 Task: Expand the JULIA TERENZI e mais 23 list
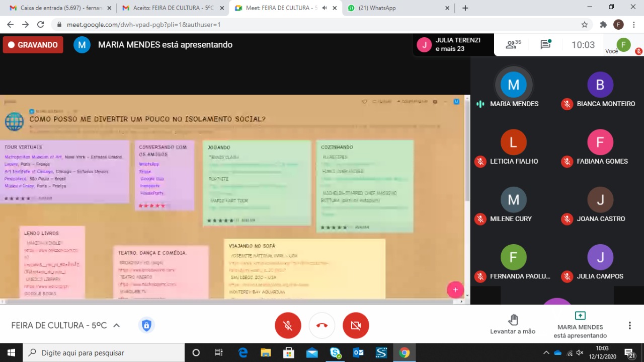(453, 45)
